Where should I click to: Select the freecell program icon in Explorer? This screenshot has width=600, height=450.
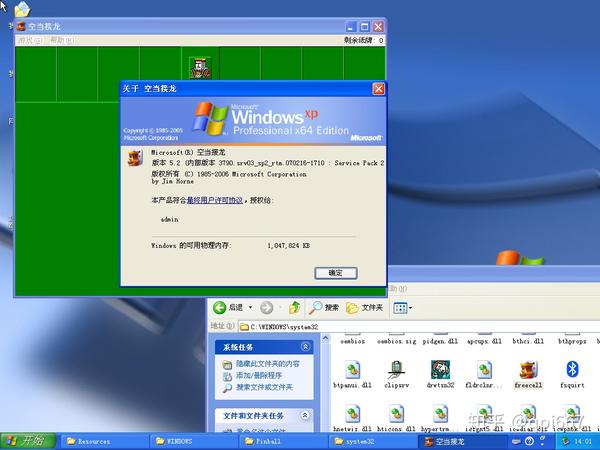pyautogui.click(x=528, y=370)
